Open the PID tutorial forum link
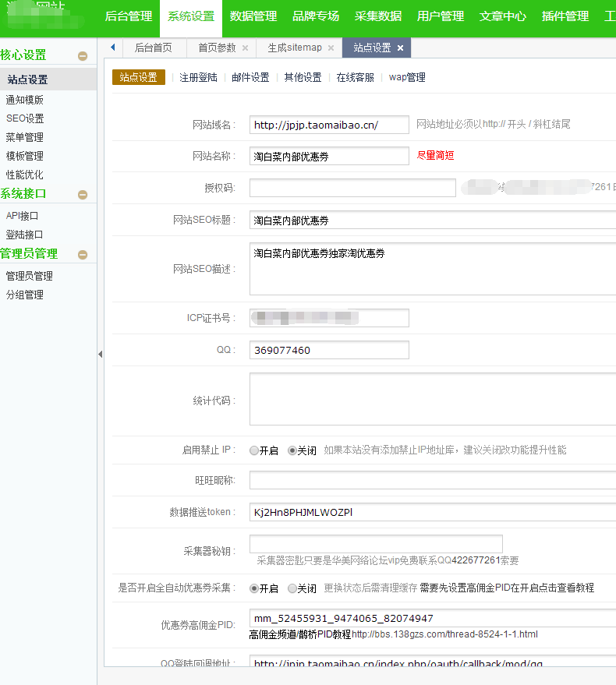 click(x=444, y=634)
